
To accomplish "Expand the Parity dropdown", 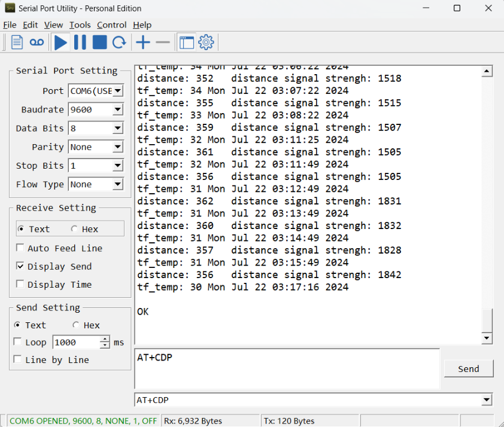I will [x=118, y=147].
